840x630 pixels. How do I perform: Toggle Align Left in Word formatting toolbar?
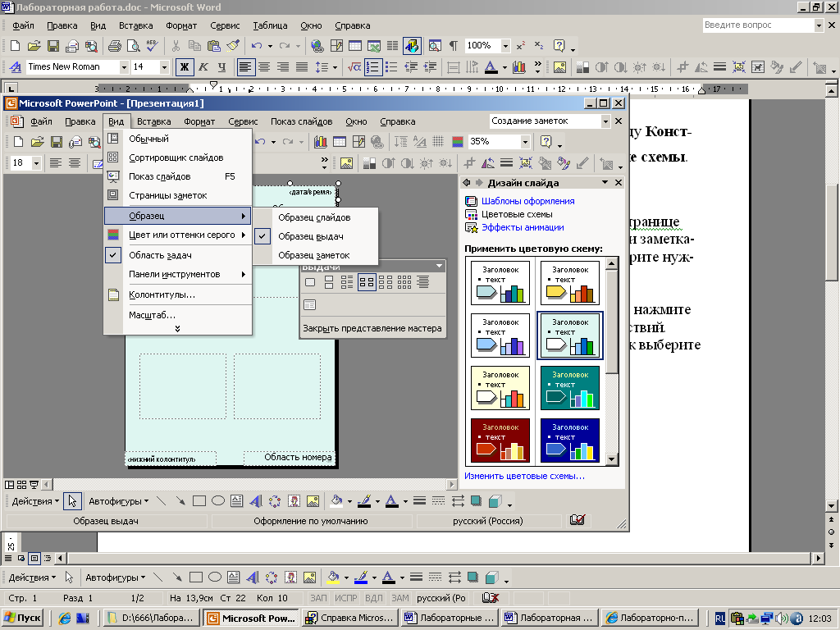point(245,67)
